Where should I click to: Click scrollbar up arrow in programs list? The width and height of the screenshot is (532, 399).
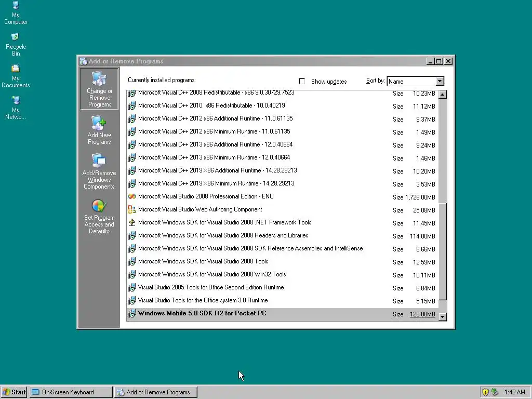tap(443, 95)
